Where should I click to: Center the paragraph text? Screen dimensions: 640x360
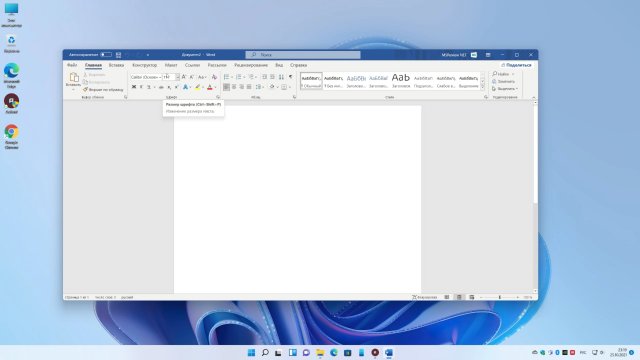pos(234,87)
